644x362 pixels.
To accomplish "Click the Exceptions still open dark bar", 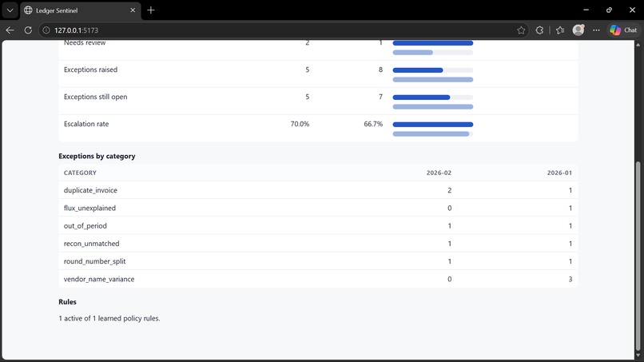I will 421,97.
